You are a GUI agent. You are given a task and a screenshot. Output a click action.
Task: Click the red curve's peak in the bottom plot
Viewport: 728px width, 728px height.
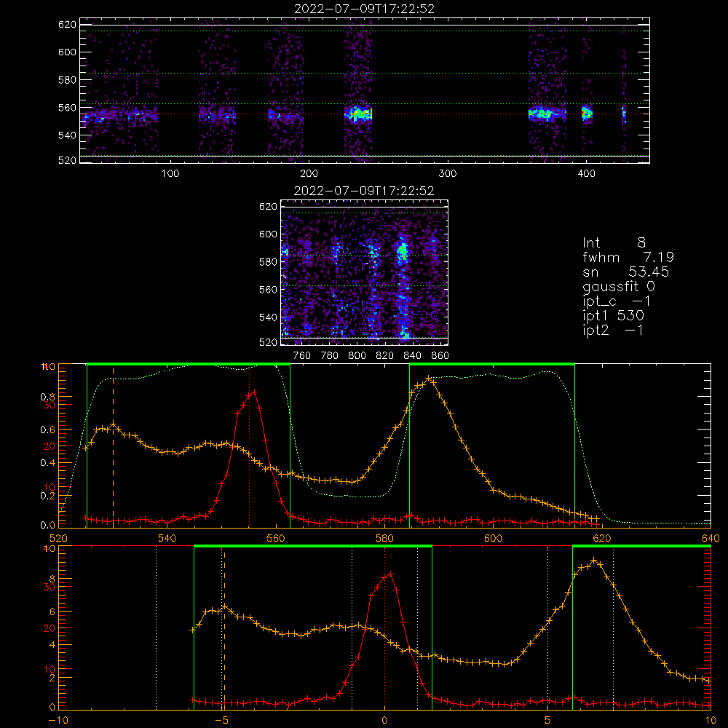pyautogui.click(x=390, y=574)
